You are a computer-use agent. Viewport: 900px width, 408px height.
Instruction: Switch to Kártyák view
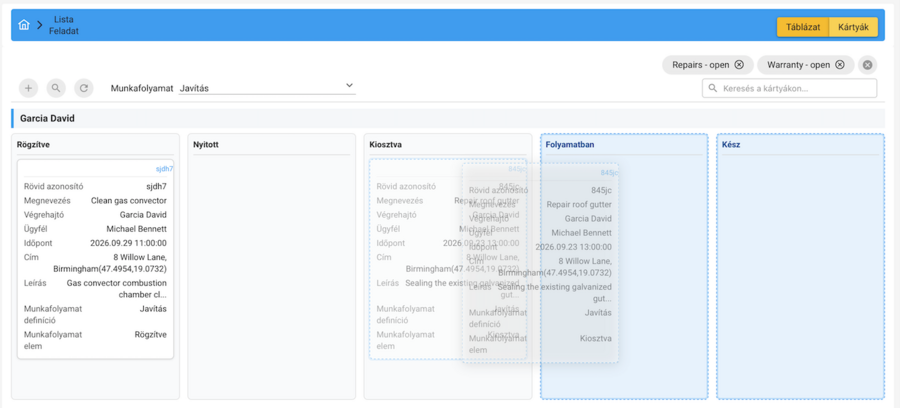(854, 27)
